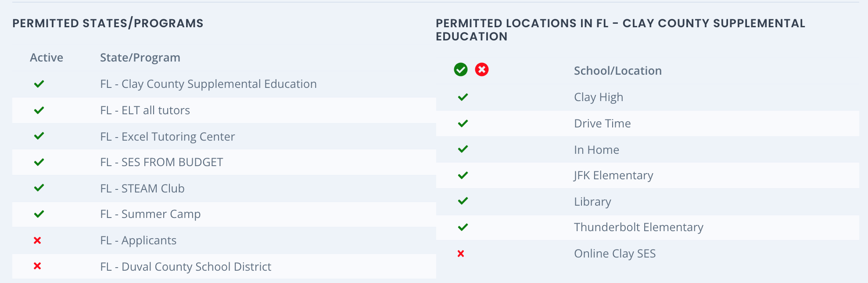Click the State/Program column header
Viewport: 868px width, 283px height.
[x=140, y=58]
